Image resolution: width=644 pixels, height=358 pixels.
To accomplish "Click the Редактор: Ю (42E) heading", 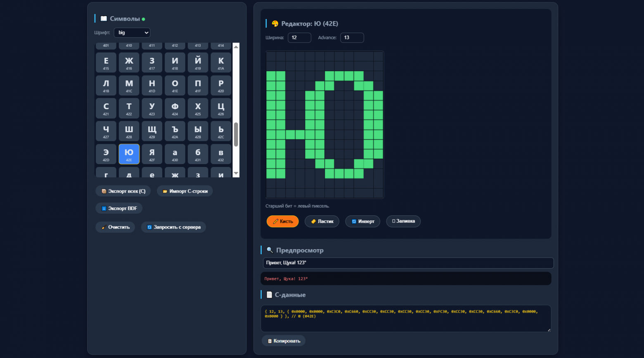I will [309, 24].
